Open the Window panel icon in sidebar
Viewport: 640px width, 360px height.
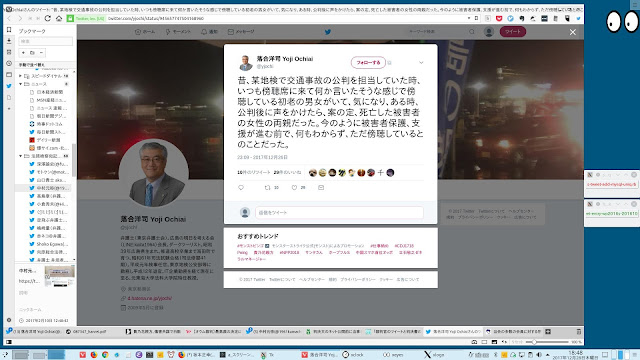point(9,75)
